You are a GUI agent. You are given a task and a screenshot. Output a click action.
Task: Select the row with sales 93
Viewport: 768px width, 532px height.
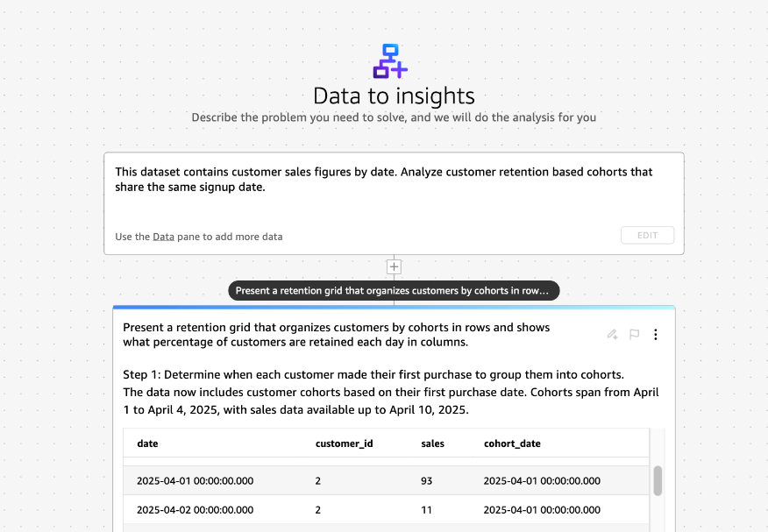click(386, 480)
